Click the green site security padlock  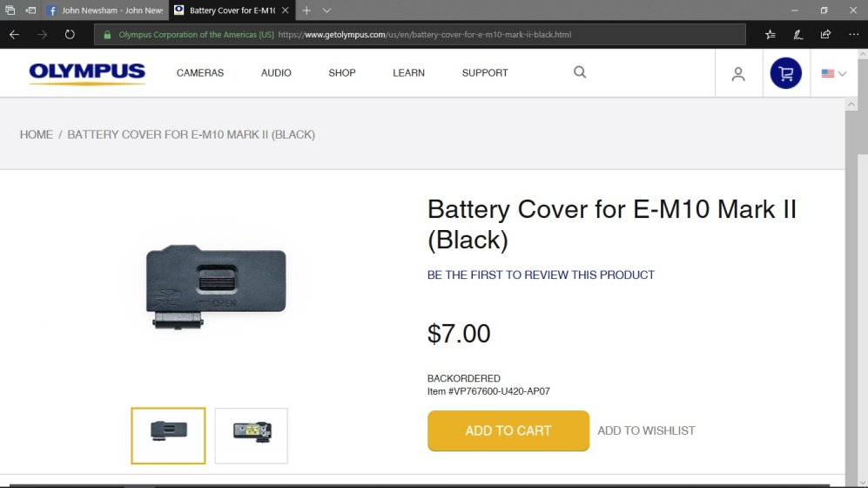click(x=107, y=34)
